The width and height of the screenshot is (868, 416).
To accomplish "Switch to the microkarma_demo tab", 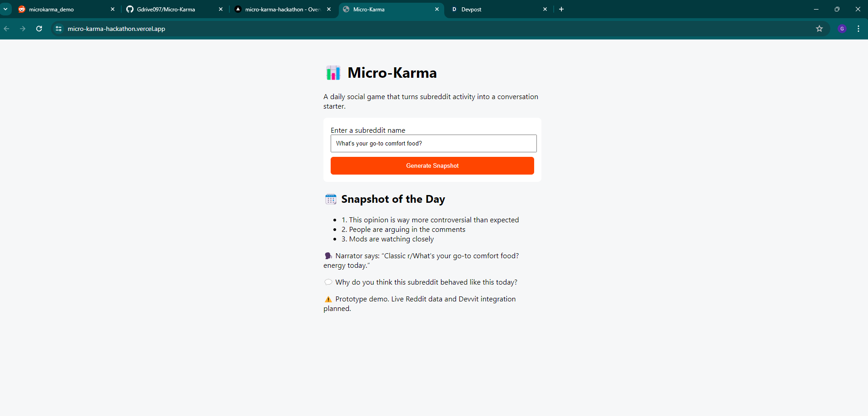I will click(x=67, y=9).
